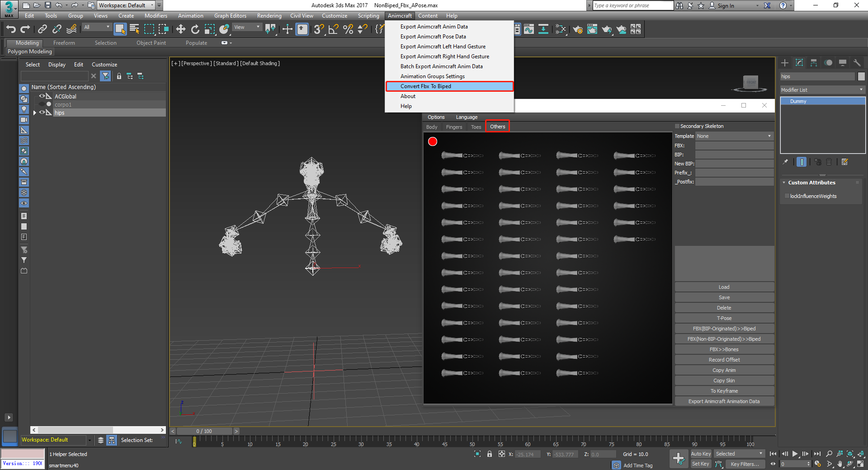Click the FBX>>Bones button
The image size is (868, 470).
coord(724,349)
